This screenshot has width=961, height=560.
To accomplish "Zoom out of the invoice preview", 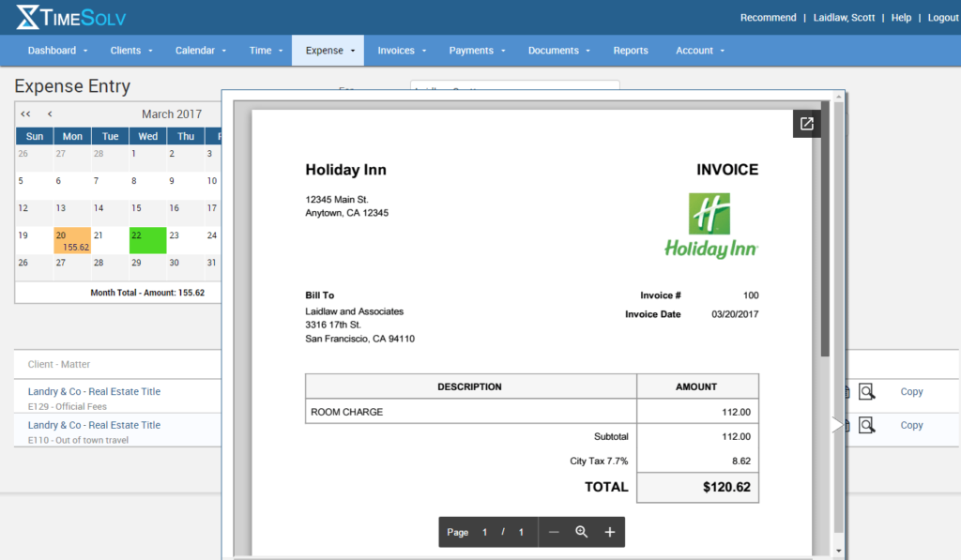I will click(556, 532).
